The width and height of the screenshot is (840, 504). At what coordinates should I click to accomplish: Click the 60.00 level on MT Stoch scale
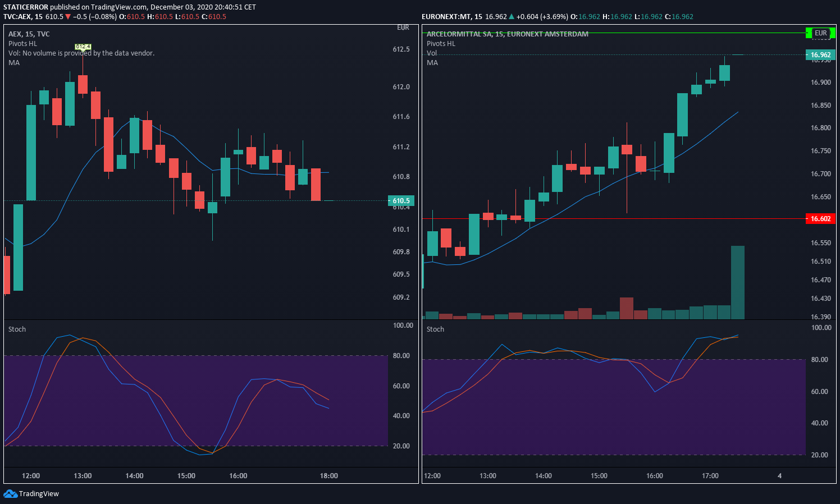tap(820, 392)
